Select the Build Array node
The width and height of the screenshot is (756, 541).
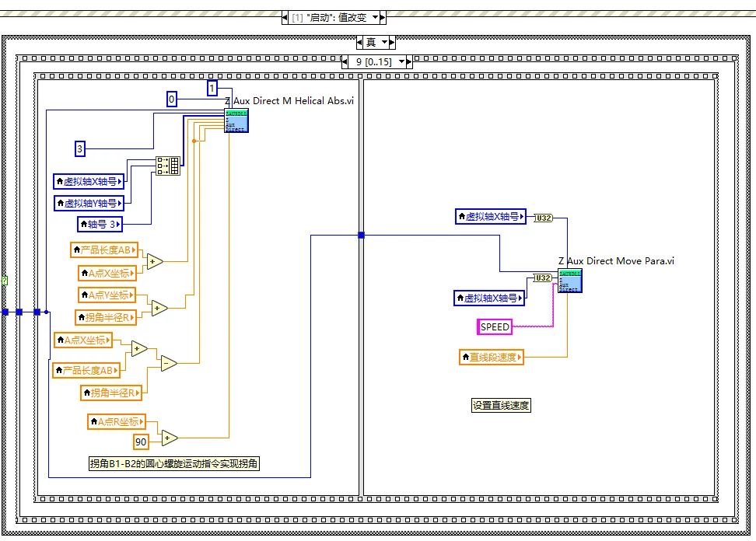(x=168, y=166)
